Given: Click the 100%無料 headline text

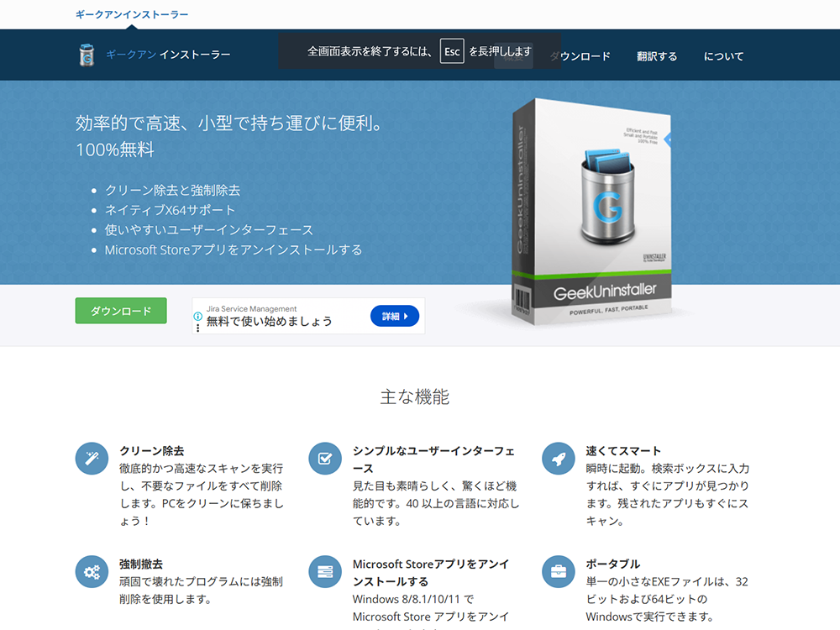Looking at the screenshot, I should coord(114,150).
